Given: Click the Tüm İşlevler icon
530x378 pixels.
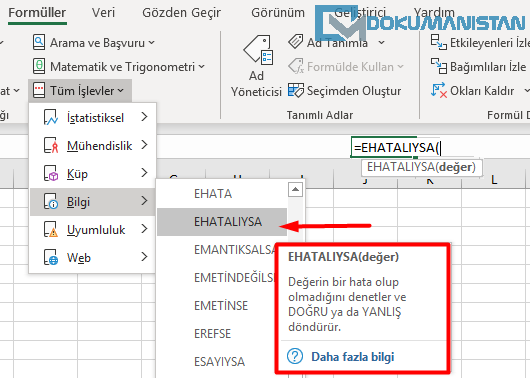Looking at the screenshot, I should pyautogui.click(x=39, y=91).
